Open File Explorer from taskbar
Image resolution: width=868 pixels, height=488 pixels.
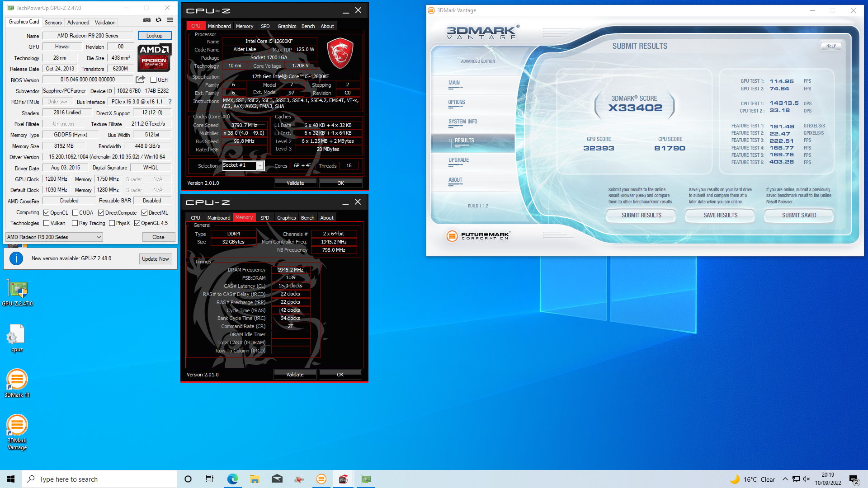click(x=255, y=479)
